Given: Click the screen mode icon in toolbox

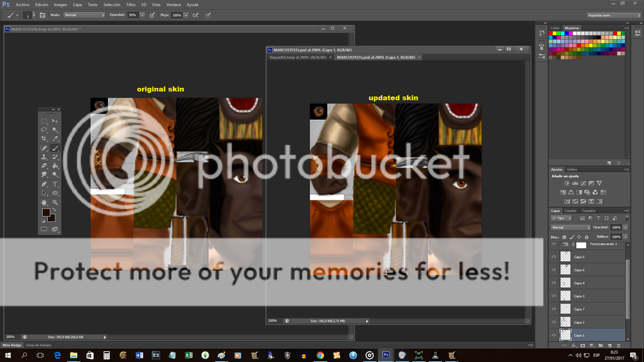Looking at the screenshot, I should (x=55, y=229).
